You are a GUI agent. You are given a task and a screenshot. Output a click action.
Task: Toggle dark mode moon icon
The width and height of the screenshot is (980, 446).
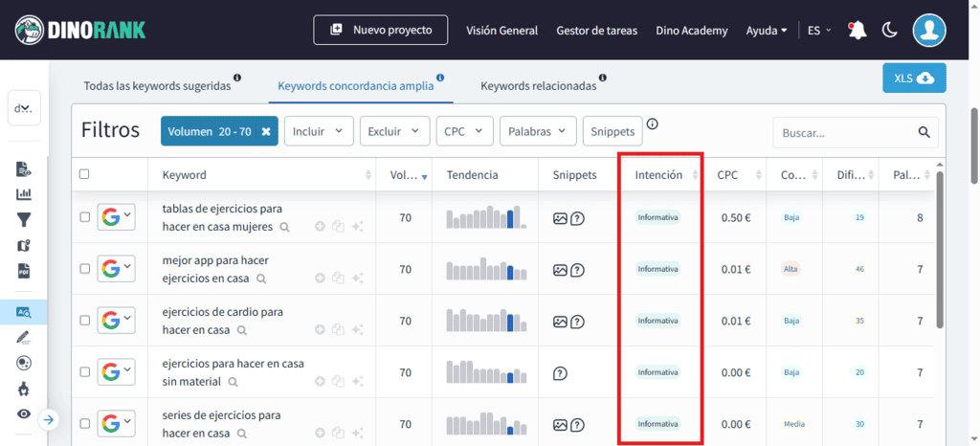[889, 30]
